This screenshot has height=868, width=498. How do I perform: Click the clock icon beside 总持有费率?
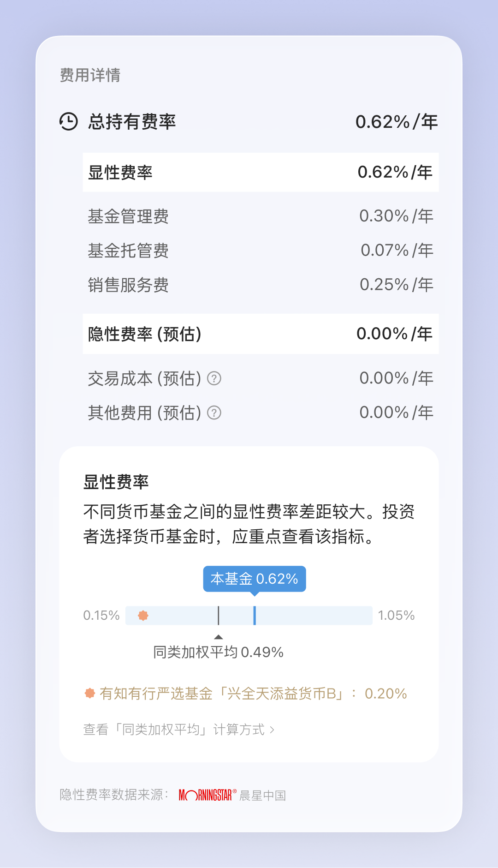pos(69,122)
